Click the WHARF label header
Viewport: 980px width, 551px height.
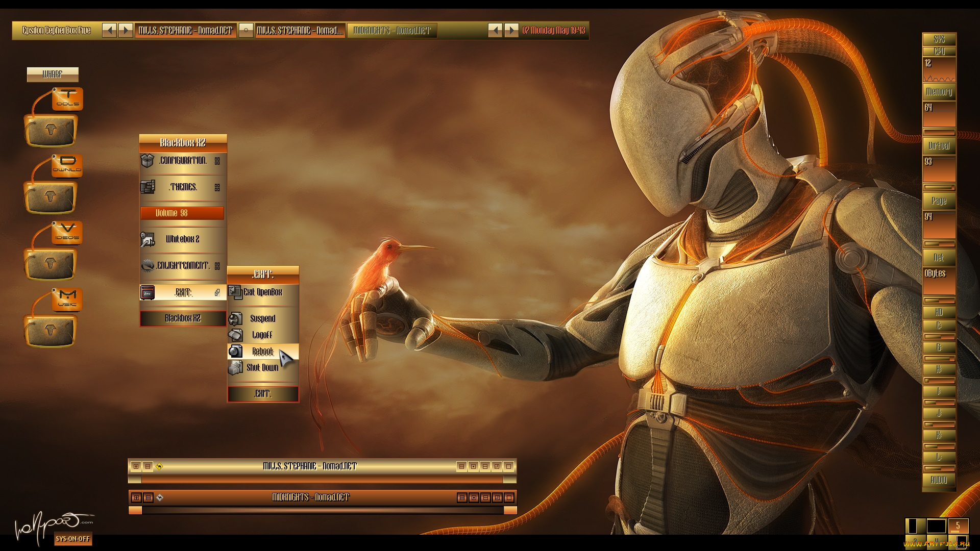pyautogui.click(x=53, y=74)
